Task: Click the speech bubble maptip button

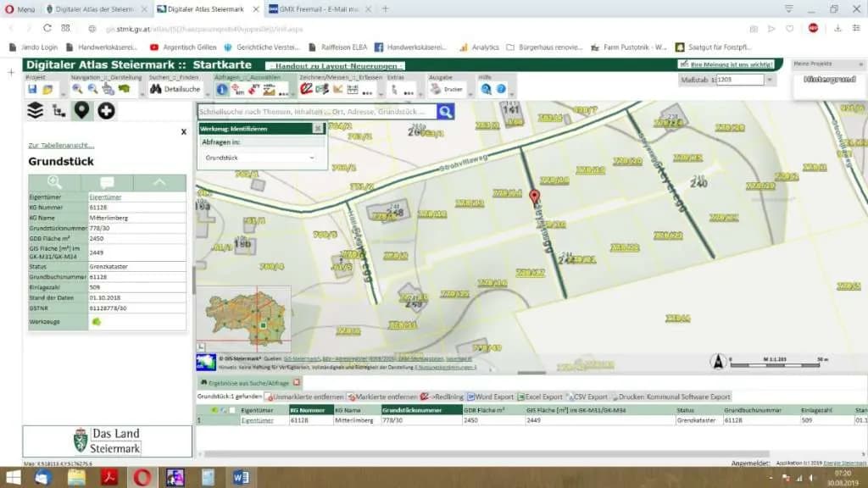Action: (x=107, y=182)
